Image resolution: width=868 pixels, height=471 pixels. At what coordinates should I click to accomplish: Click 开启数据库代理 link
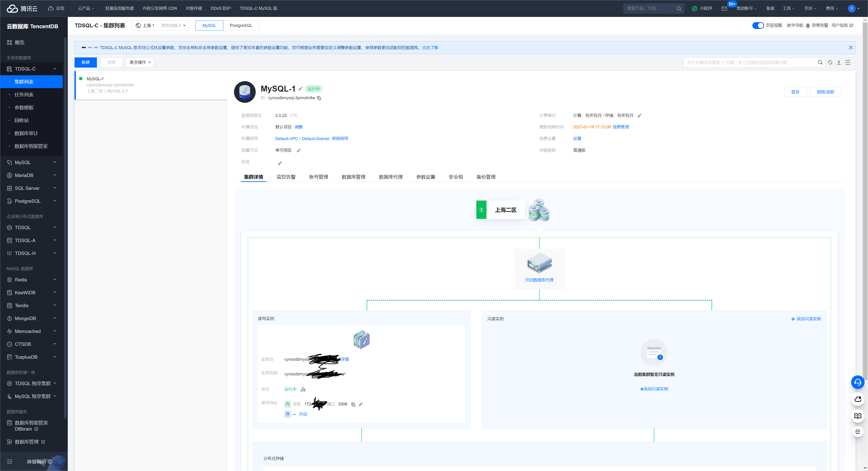coord(539,280)
